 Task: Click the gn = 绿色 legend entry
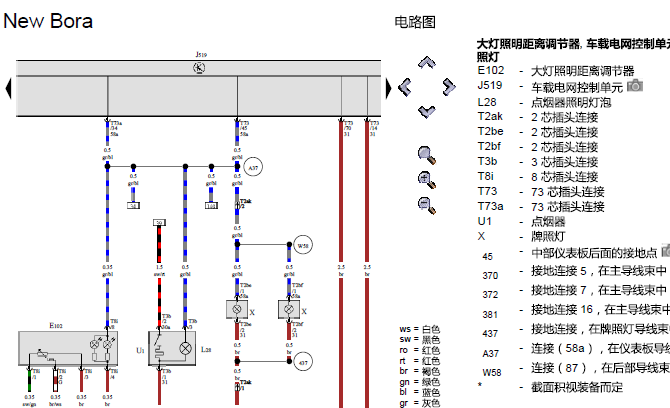pyautogui.click(x=419, y=382)
